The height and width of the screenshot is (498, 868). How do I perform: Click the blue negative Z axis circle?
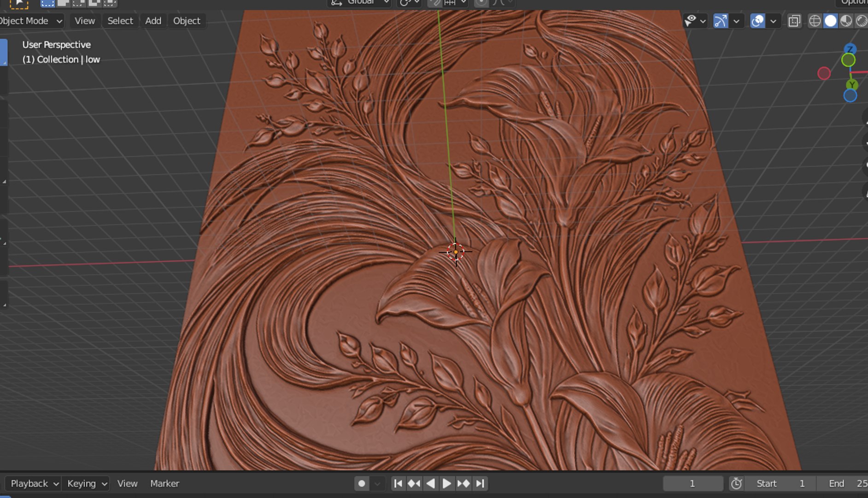[850, 95]
